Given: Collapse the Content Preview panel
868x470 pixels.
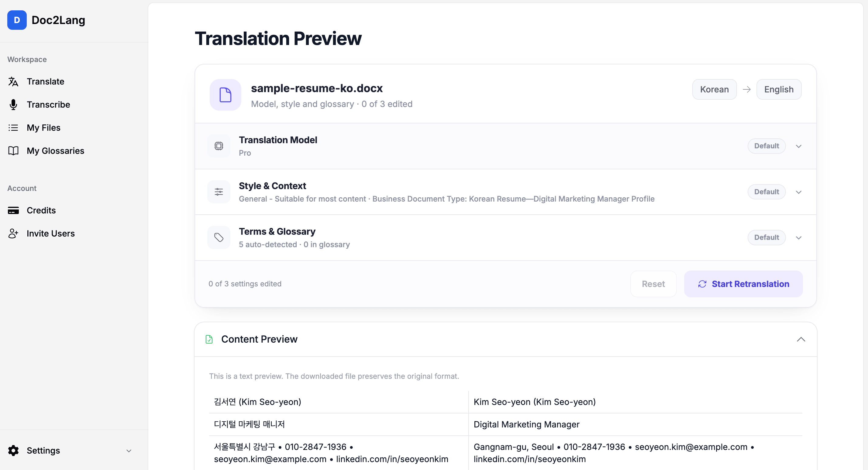Looking at the screenshot, I should [x=801, y=339].
